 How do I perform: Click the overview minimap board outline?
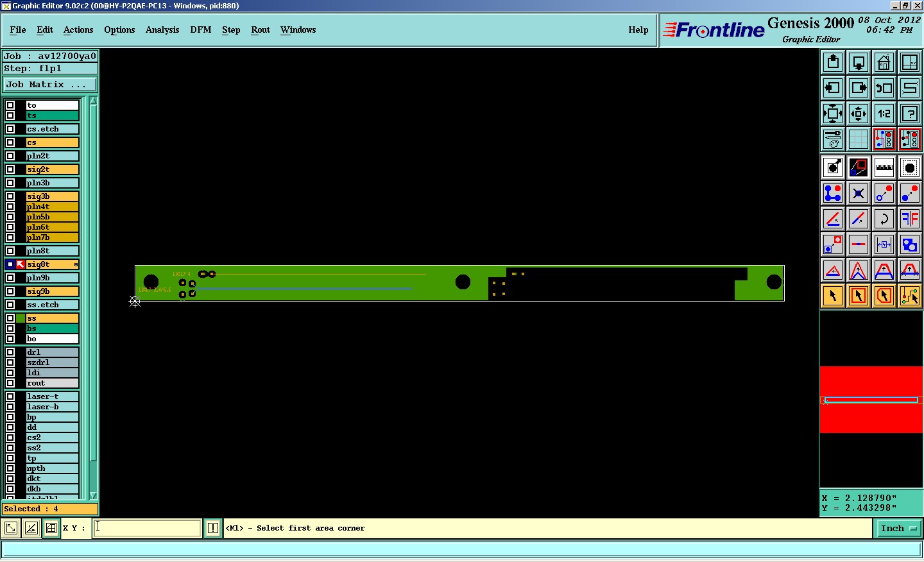coord(871,400)
